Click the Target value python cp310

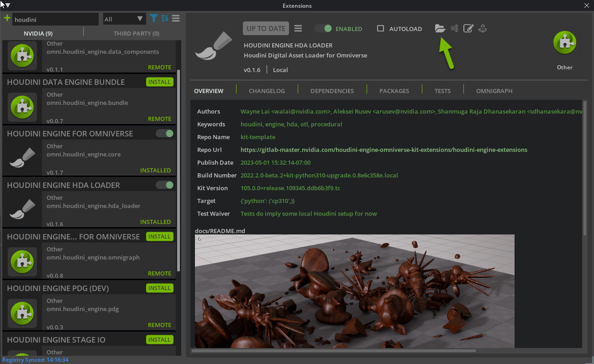coord(268,201)
